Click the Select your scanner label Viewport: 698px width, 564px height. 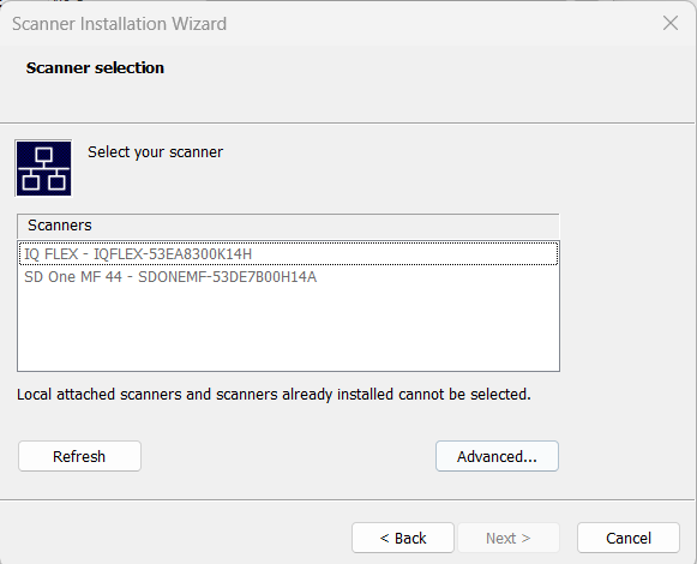(155, 152)
